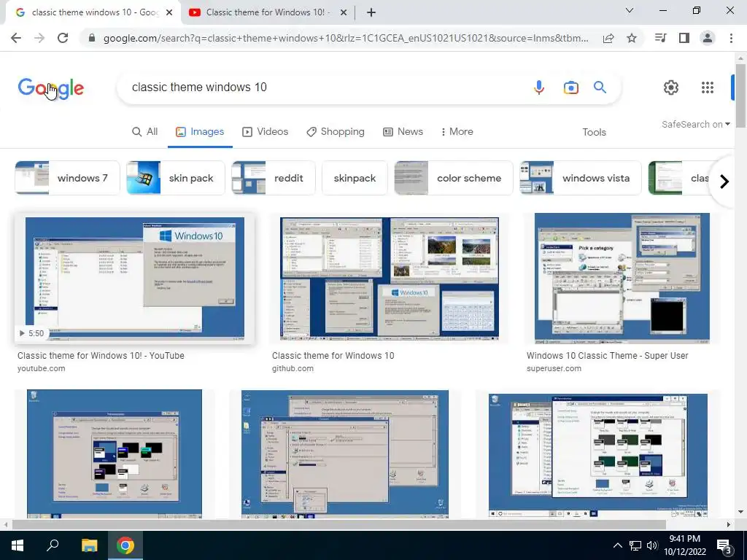
Task: Close the Google search tab
Action: click(x=169, y=13)
